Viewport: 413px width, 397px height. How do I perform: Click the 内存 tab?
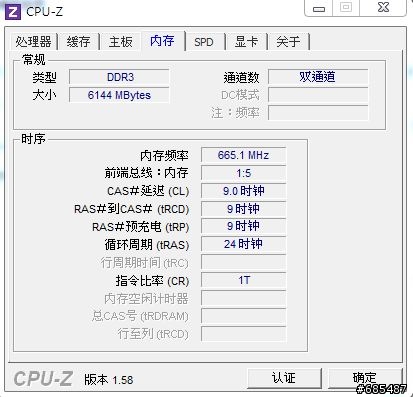coord(162,41)
